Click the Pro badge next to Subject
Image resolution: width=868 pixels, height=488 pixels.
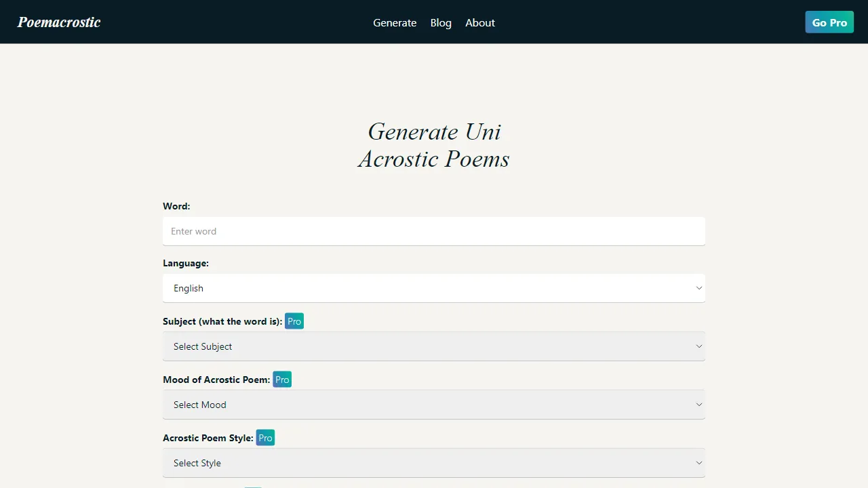pyautogui.click(x=294, y=321)
